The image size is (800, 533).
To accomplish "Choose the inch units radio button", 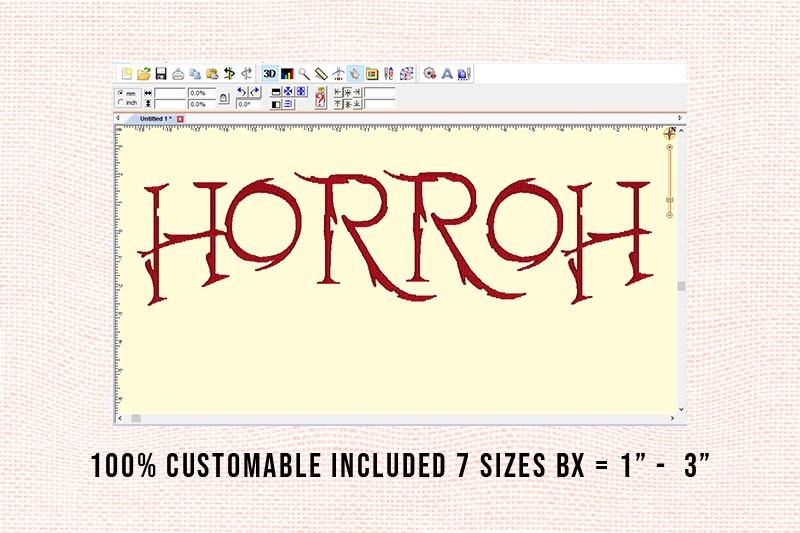I will pyautogui.click(x=121, y=102).
